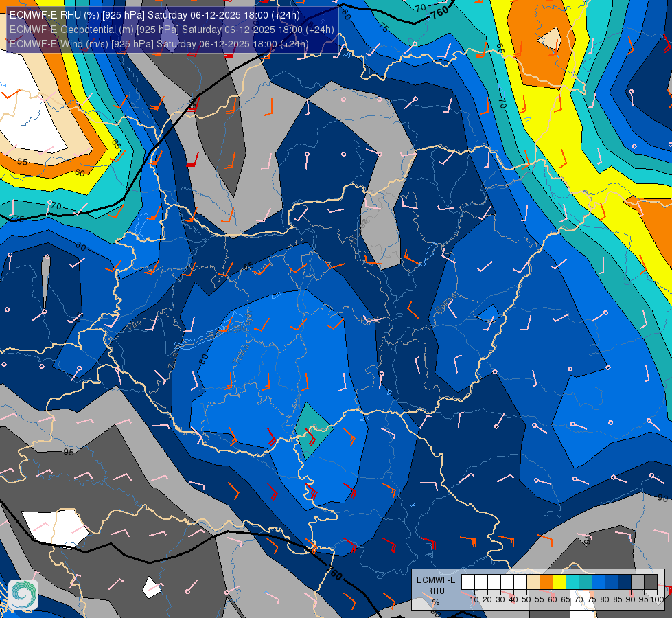Pick the dark gray 95–100 legend swatch
672x618 pixels.
click(651, 582)
